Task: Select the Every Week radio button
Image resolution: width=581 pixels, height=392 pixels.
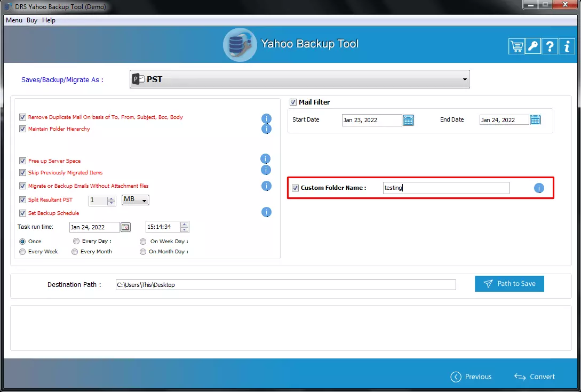Action: coord(22,252)
